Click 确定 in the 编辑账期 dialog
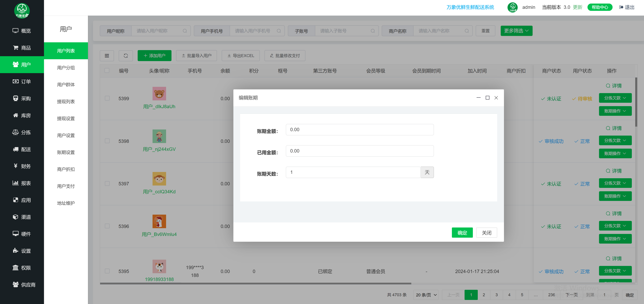Screen dimensions: 644x304 pyautogui.click(x=462, y=232)
